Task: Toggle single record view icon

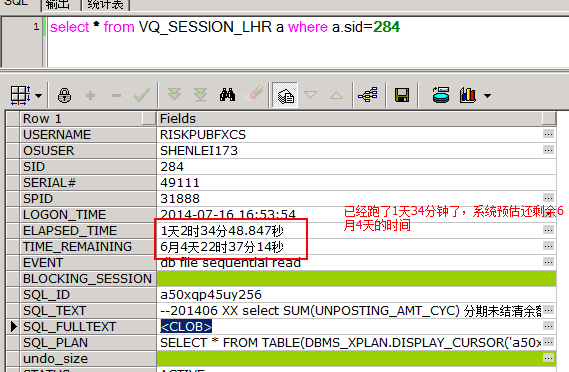Action: click(x=286, y=95)
